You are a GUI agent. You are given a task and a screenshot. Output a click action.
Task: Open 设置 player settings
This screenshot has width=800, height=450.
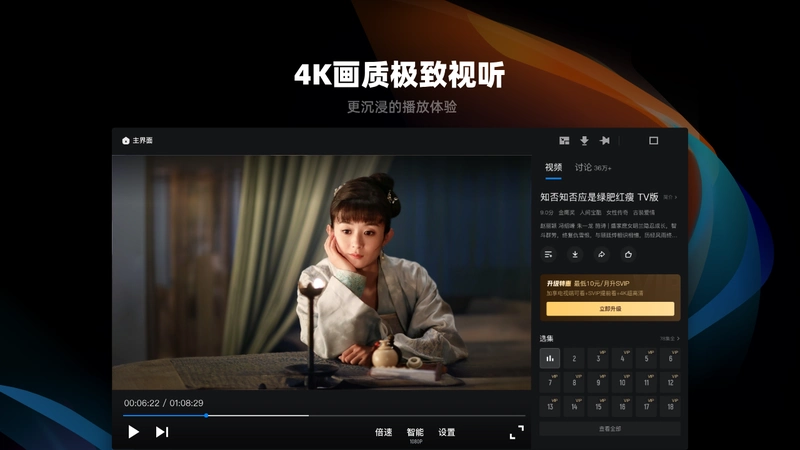[x=447, y=432]
